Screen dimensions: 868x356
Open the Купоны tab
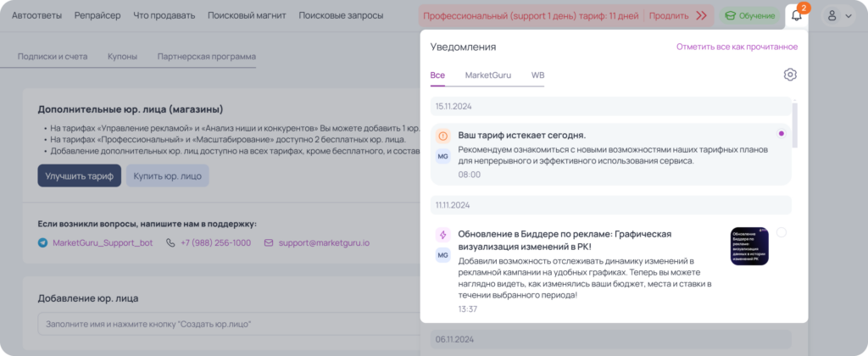coord(122,57)
